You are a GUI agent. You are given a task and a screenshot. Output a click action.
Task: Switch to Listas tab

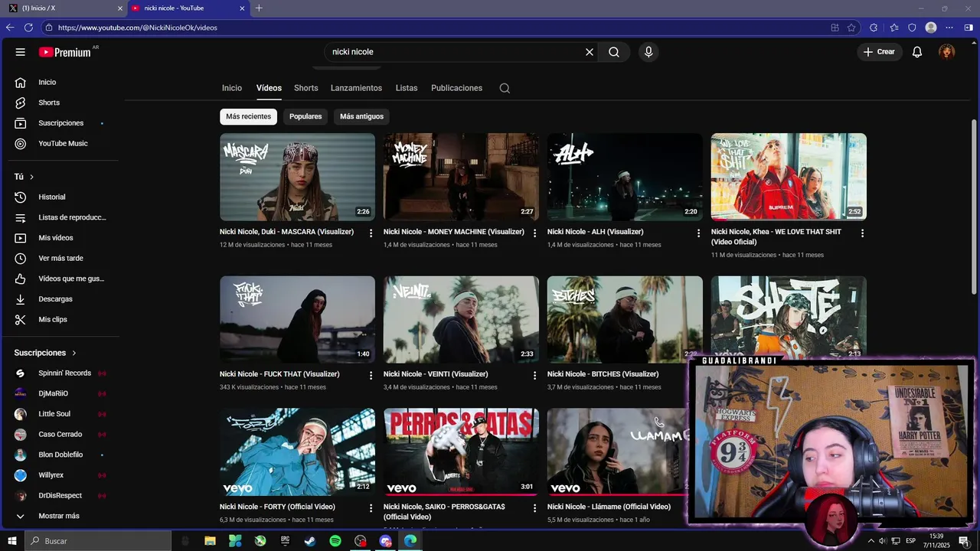tap(407, 88)
